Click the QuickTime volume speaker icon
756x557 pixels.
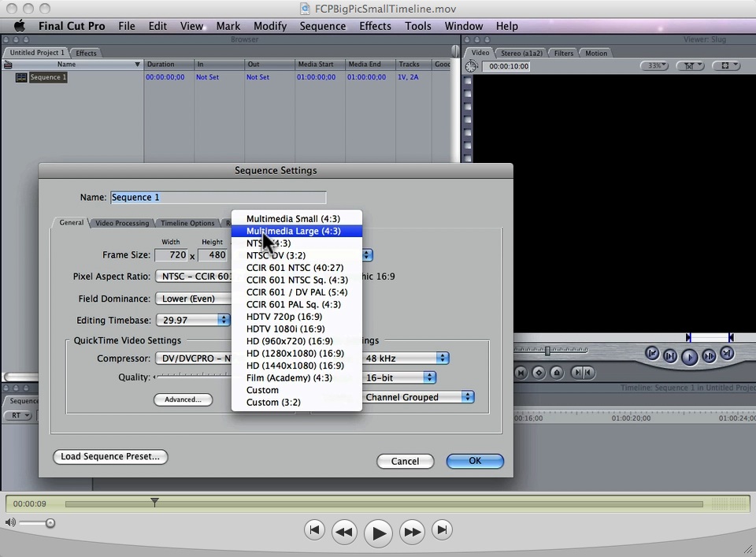(x=10, y=522)
